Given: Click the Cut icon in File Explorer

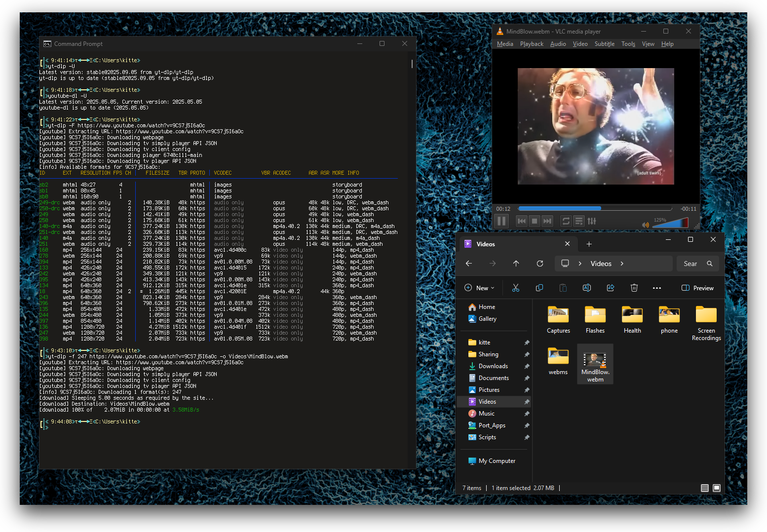Looking at the screenshot, I should click(516, 288).
